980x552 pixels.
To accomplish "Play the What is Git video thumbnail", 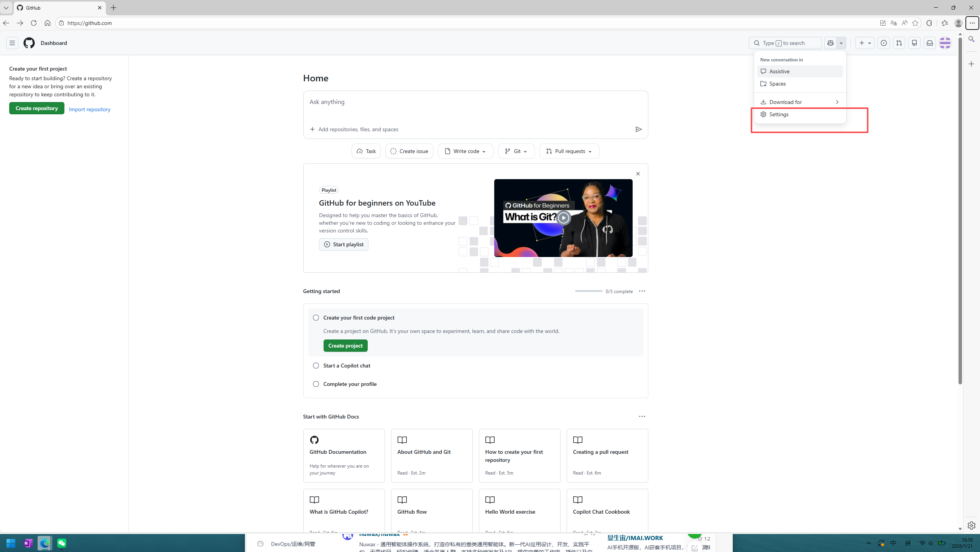I will click(563, 218).
